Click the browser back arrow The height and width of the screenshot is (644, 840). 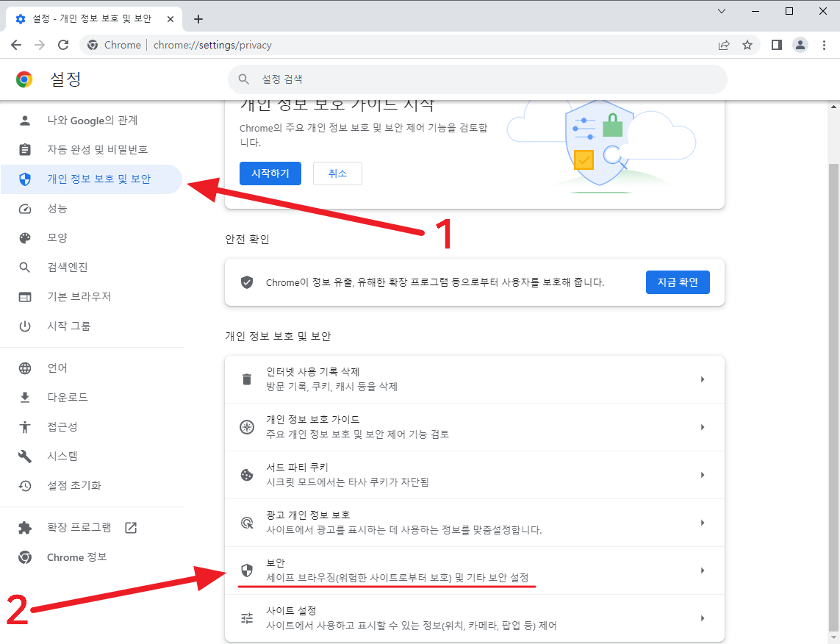[16, 45]
